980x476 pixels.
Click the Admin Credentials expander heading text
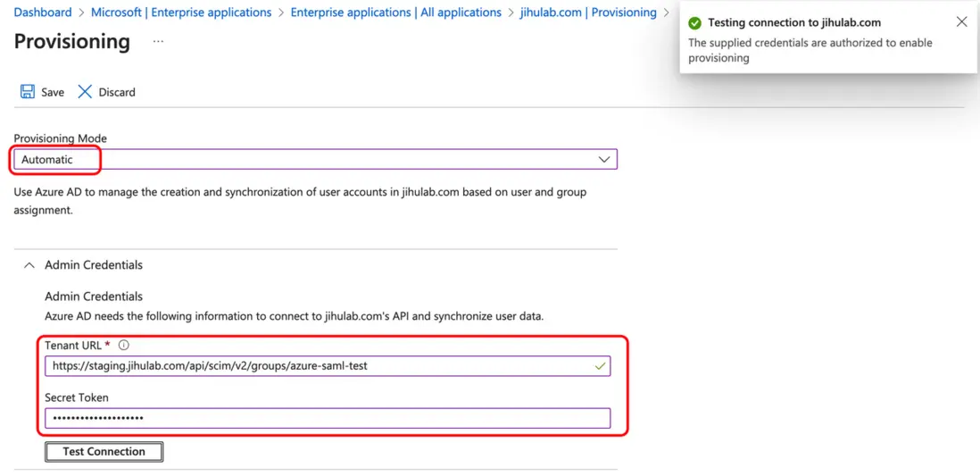94,265
